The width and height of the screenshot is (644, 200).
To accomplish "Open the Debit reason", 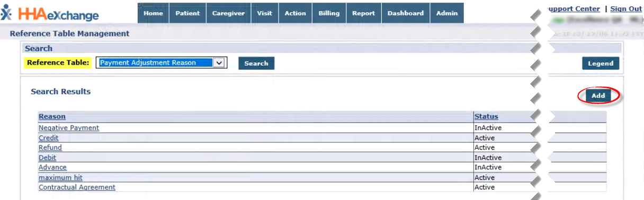I will [x=47, y=158].
